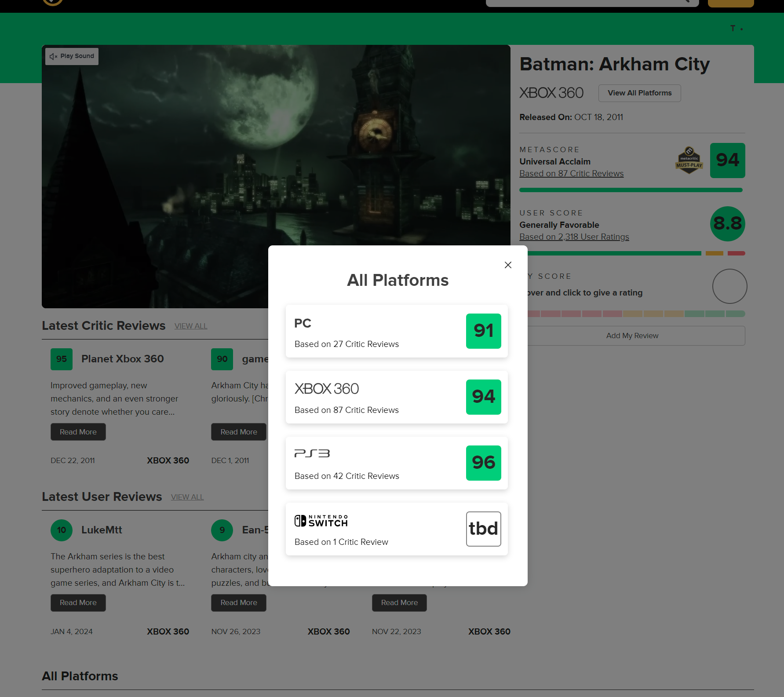The image size is (784, 697).
Task: Read more of Planet Xbox 360 review
Action: [78, 432]
